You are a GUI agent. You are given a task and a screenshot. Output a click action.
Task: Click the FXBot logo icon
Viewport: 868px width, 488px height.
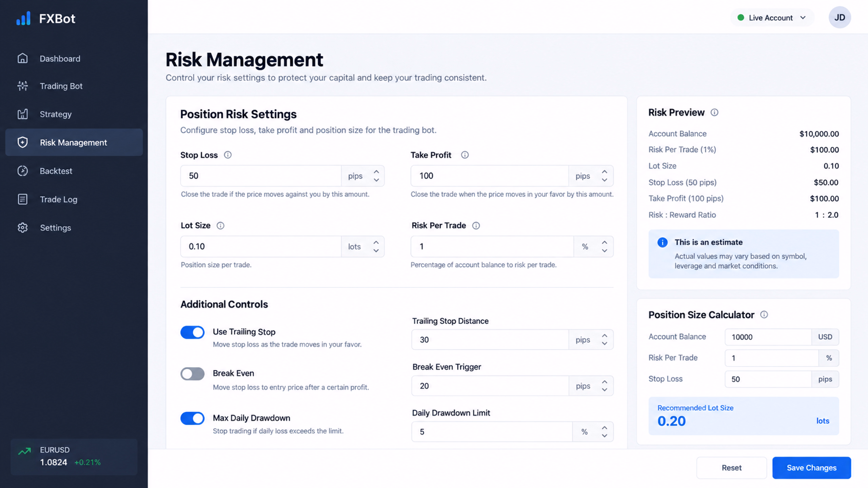(23, 18)
